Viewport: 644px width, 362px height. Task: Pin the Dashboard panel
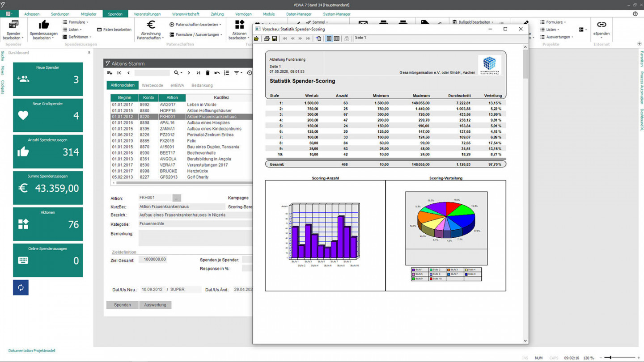coord(89,53)
